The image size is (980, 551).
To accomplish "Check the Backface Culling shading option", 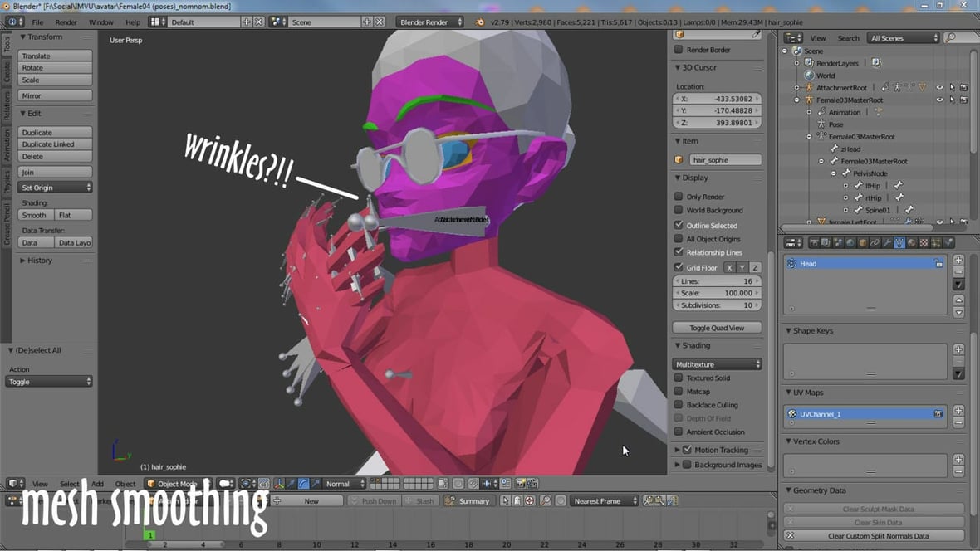I will tap(680, 405).
